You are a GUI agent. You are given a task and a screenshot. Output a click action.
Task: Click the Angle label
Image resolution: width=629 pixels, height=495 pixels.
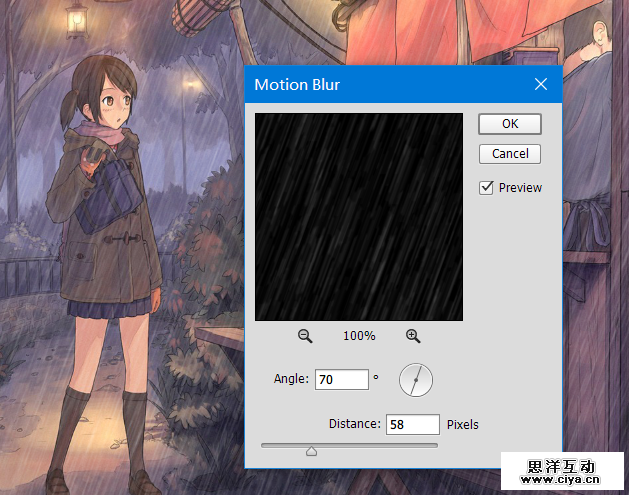point(291,380)
